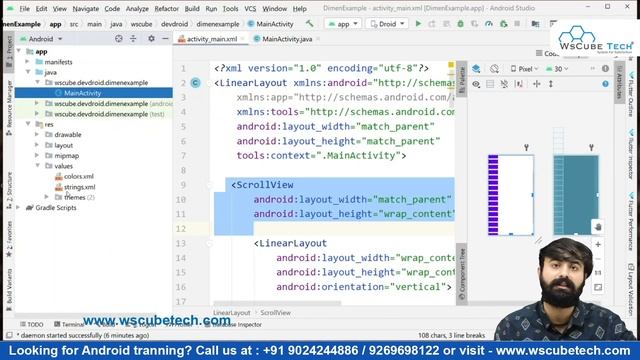Open the Profiler gauge icon in toolbar
The height and width of the screenshot is (360, 640).
(x=489, y=24)
